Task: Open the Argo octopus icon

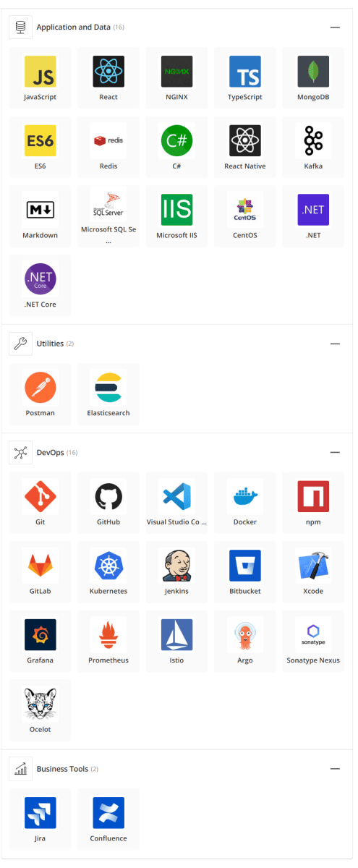Action: [245, 634]
